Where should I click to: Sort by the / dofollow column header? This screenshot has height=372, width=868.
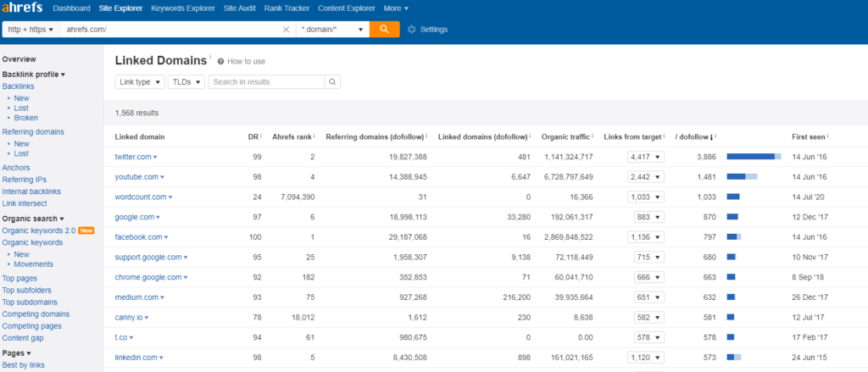tap(693, 136)
